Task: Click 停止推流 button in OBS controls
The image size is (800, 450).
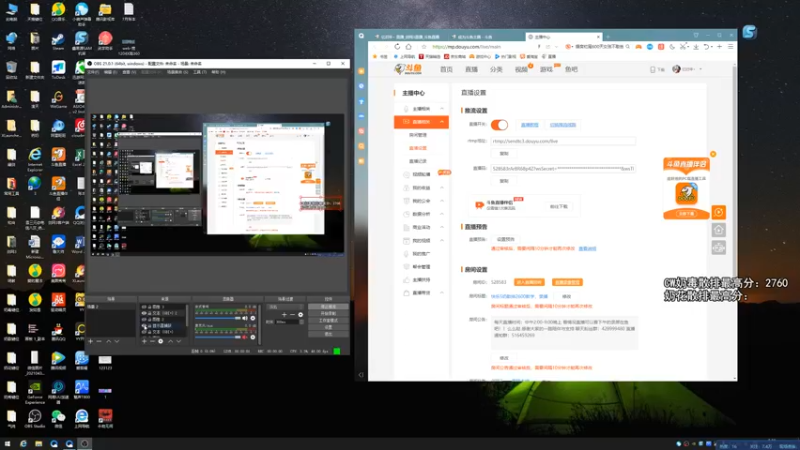Action: (329, 307)
